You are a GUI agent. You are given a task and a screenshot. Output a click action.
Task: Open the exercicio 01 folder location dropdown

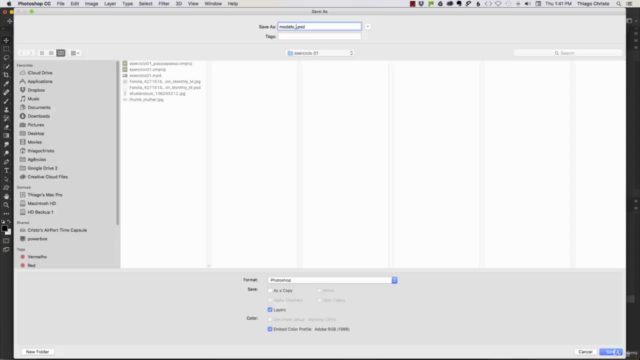coord(320,53)
